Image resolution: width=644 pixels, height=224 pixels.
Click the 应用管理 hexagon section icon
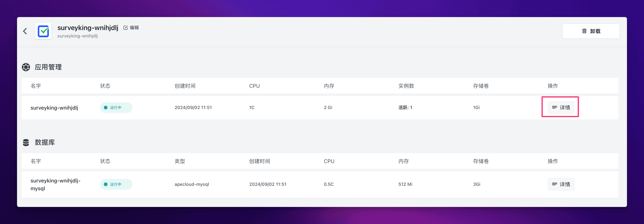[26, 67]
